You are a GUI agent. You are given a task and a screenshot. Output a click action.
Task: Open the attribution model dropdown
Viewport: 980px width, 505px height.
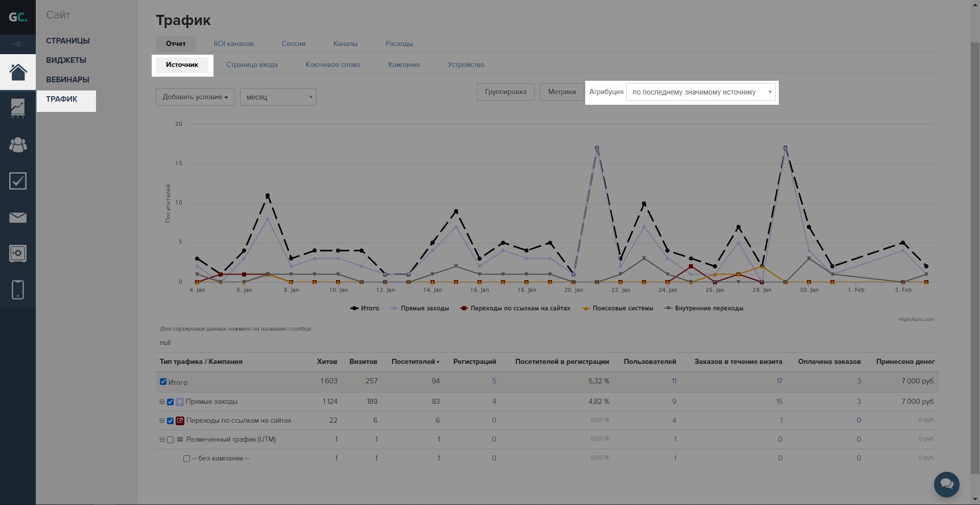click(x=701, y=93)
